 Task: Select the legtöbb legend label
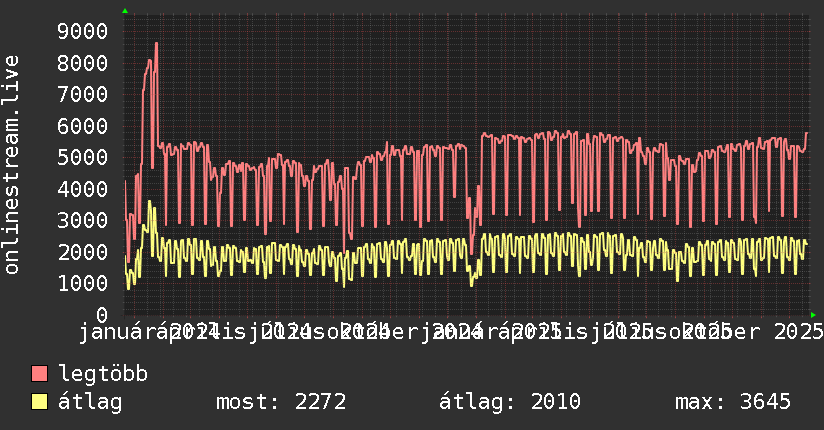(x=103, y=374)
